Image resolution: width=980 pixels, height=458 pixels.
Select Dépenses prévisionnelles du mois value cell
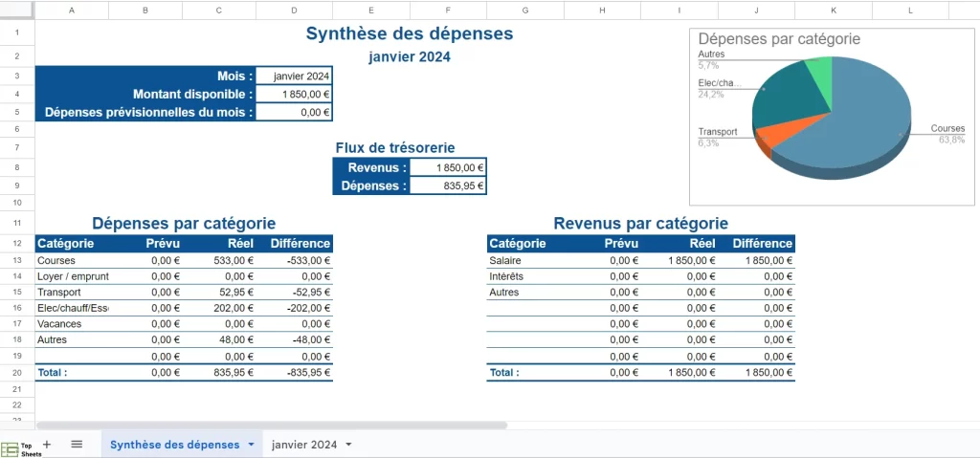point(295,113)
